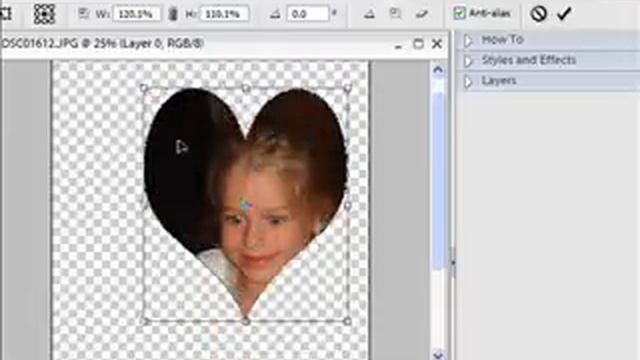Select the Scale transform mode icon
This screenshot has width=640, height=360.
(x=395, y=14)
